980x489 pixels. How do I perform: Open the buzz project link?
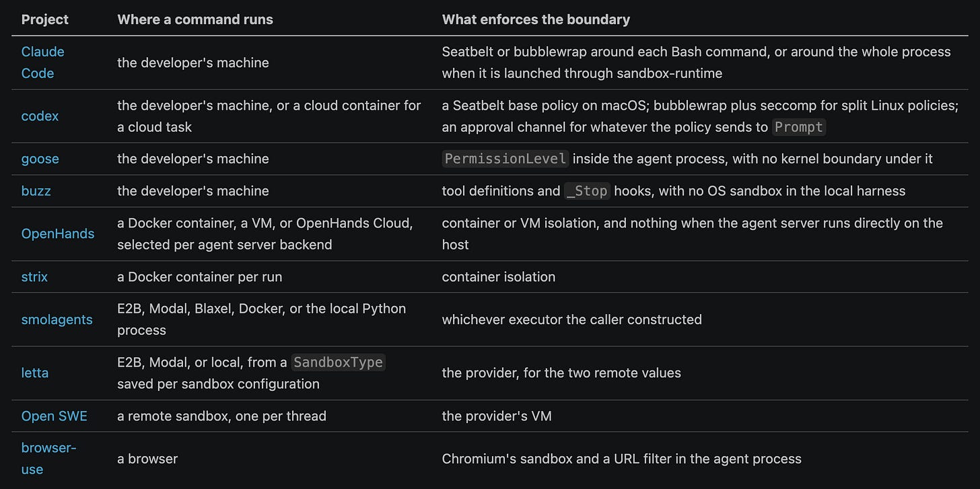coord(36,191)
